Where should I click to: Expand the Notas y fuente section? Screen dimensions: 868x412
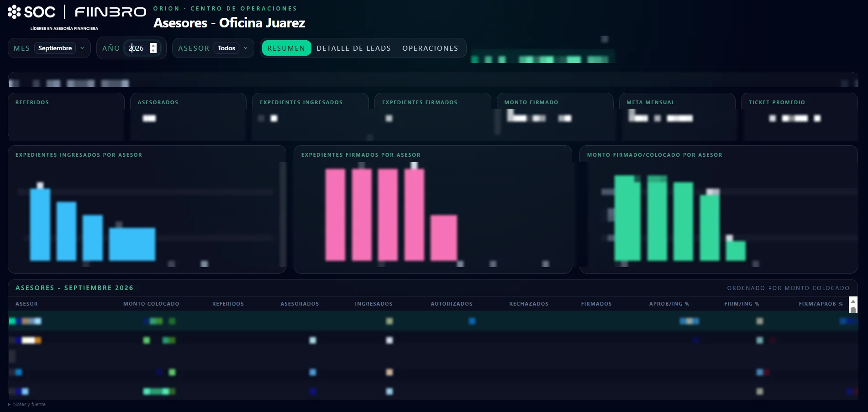[27, 404]
